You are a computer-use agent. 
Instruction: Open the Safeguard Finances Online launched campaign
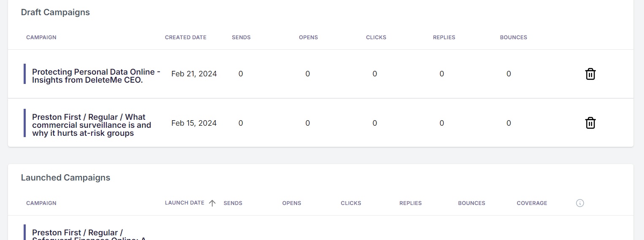[x=89, y=235]
